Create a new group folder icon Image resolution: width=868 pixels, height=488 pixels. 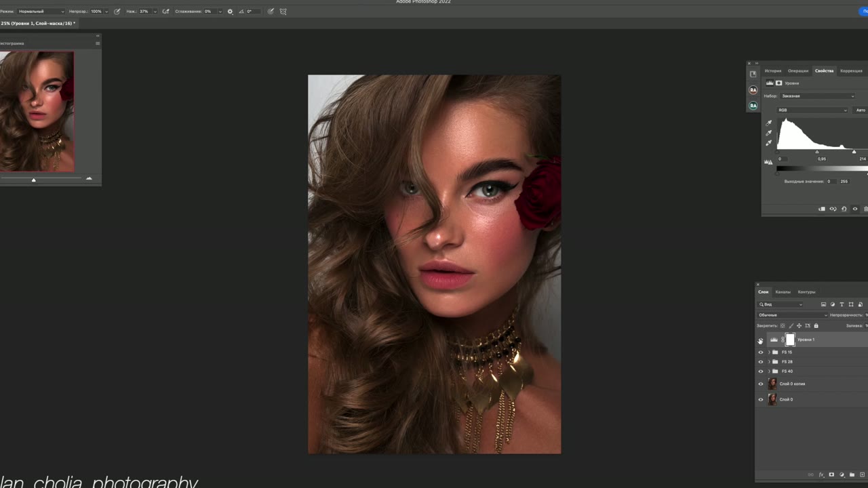[852, 475]
